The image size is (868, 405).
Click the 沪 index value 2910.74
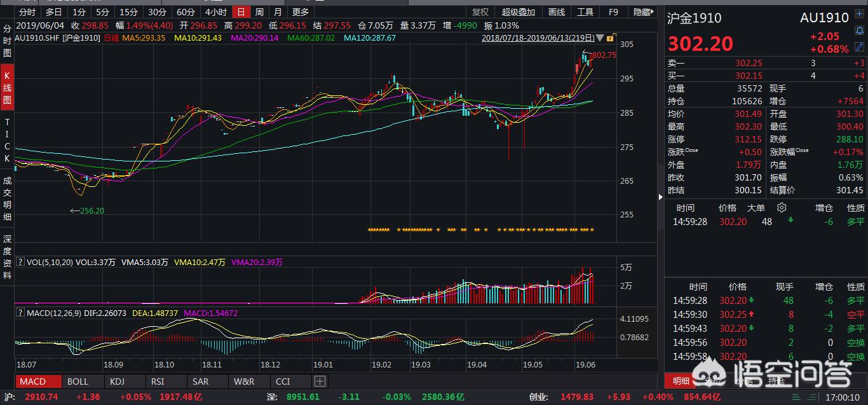(41, 397)
